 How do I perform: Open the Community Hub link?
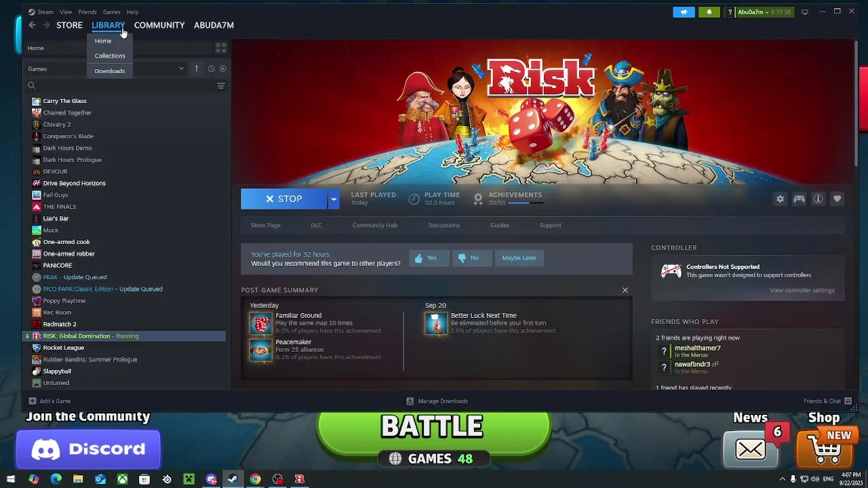(374, 225)
